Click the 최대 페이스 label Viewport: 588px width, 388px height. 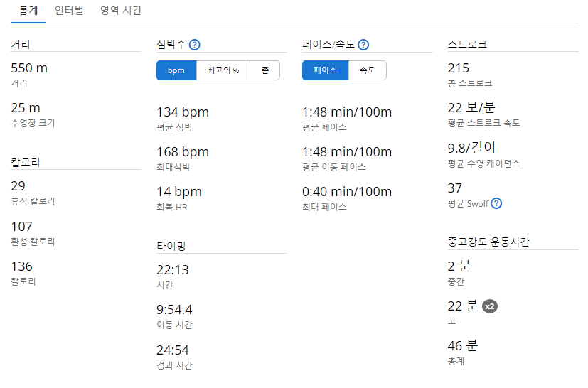[x=324, y=207]
